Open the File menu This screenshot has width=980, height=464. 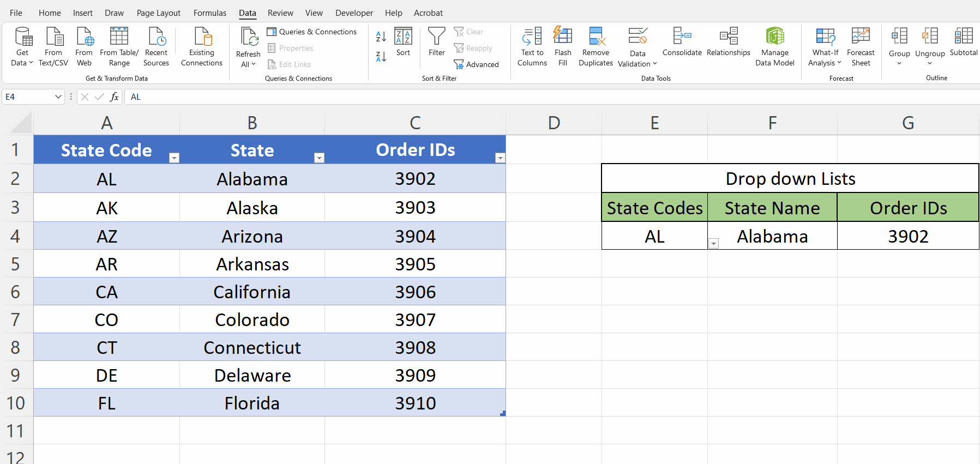point(16,13)
